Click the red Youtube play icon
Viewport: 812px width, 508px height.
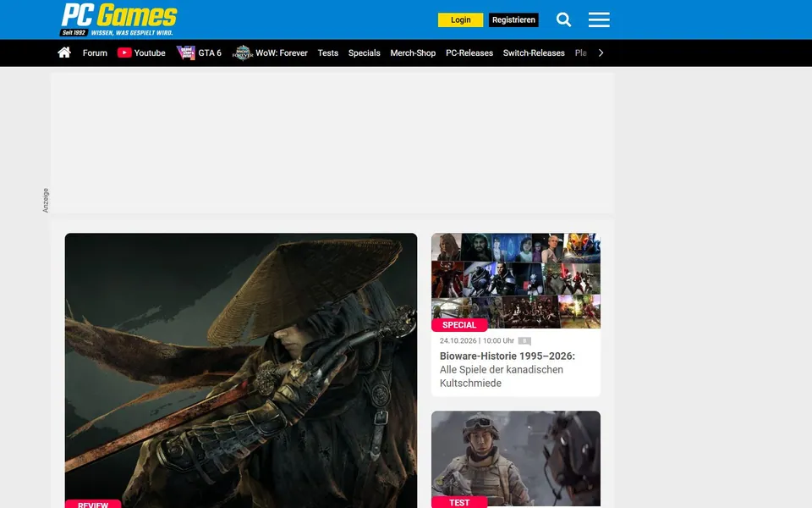pos(124,52)
